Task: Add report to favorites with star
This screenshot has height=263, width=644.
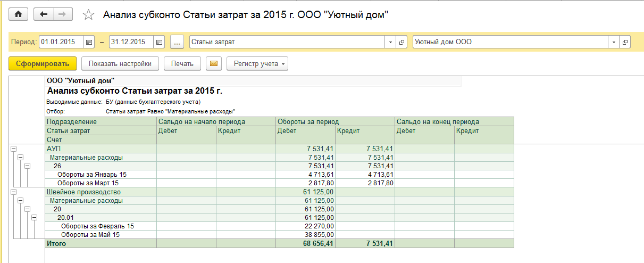Action: 88,15
